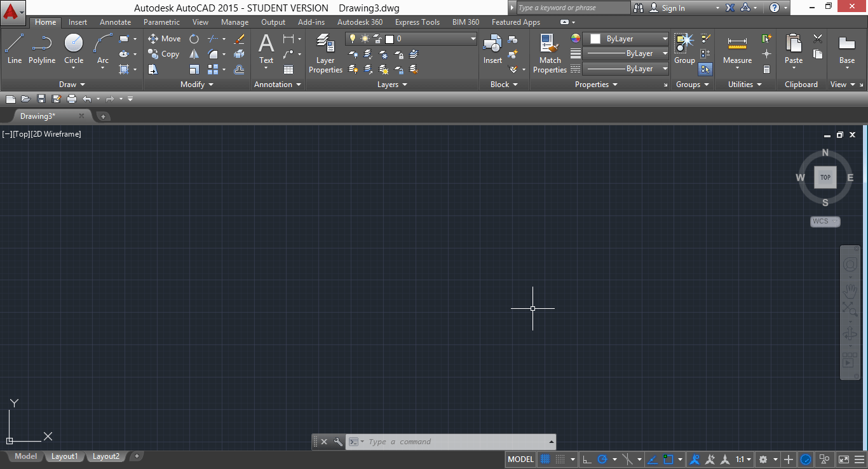Insert a Table from the Annotation panel

coord(288,69)
